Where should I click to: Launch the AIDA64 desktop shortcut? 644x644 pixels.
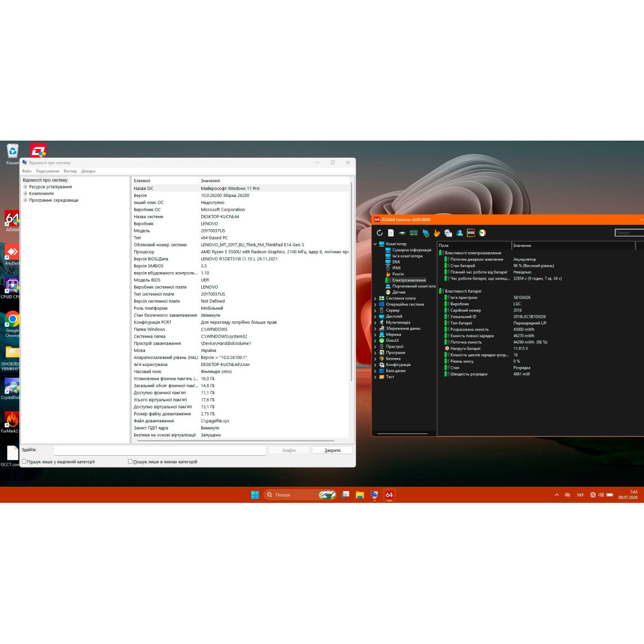12,221
